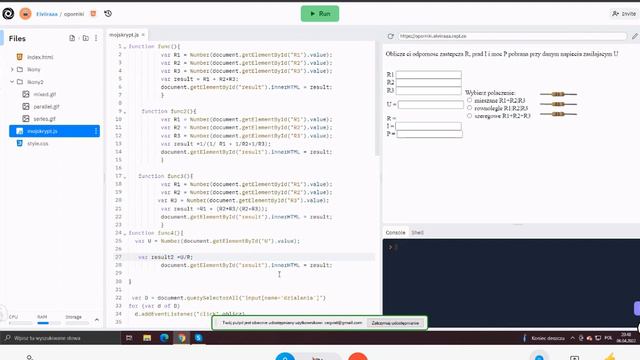This screenshot has height=360, width=640.
Task: Click the Invite button
Action: tap(623, 14)
